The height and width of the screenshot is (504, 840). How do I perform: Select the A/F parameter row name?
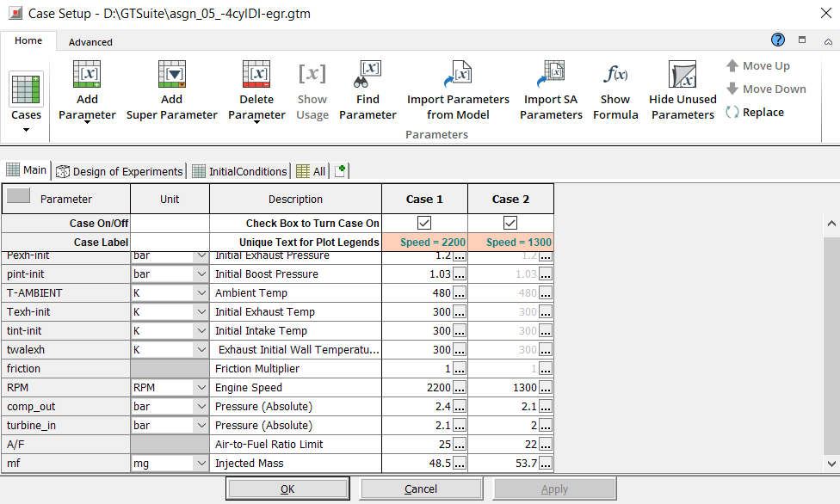(66, 445)
